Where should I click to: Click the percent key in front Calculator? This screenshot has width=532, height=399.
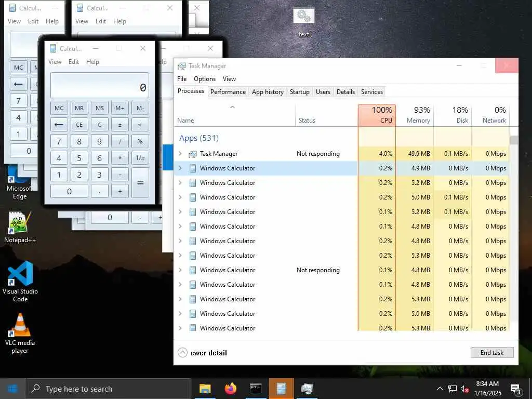140,141
